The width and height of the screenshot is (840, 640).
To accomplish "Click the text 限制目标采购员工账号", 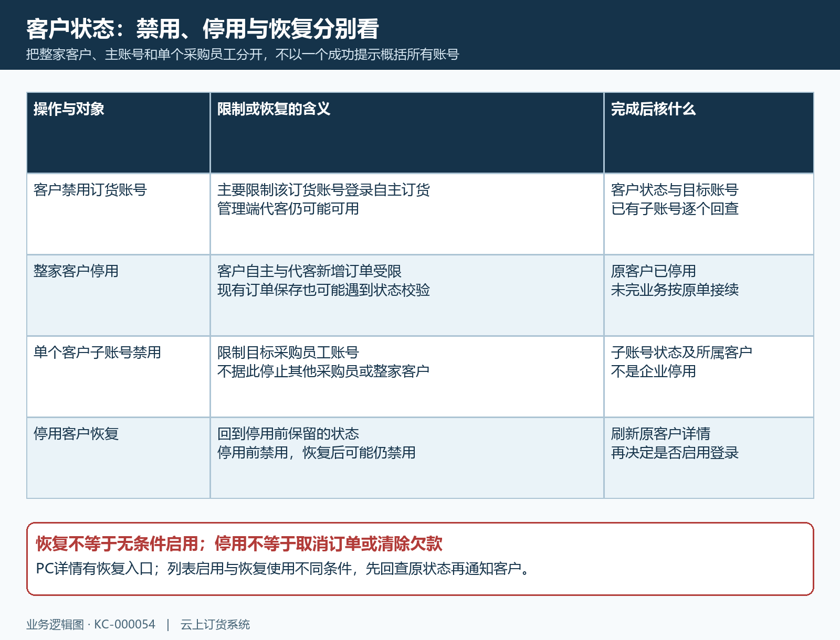I will point(288,353).
